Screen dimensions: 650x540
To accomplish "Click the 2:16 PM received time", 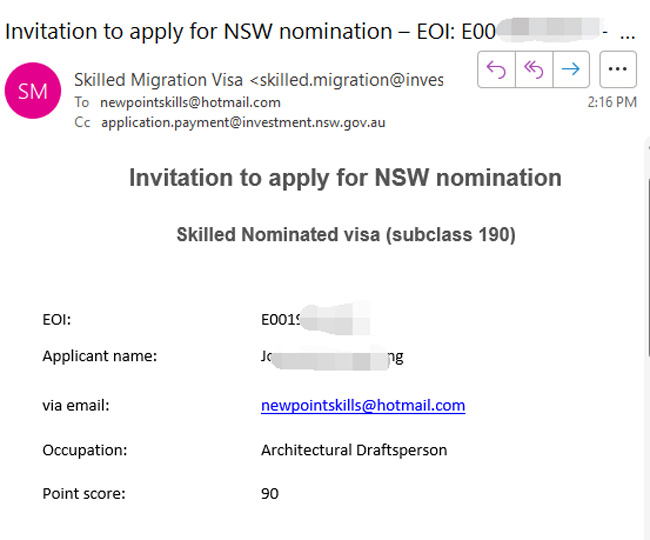I will point(612,102).
